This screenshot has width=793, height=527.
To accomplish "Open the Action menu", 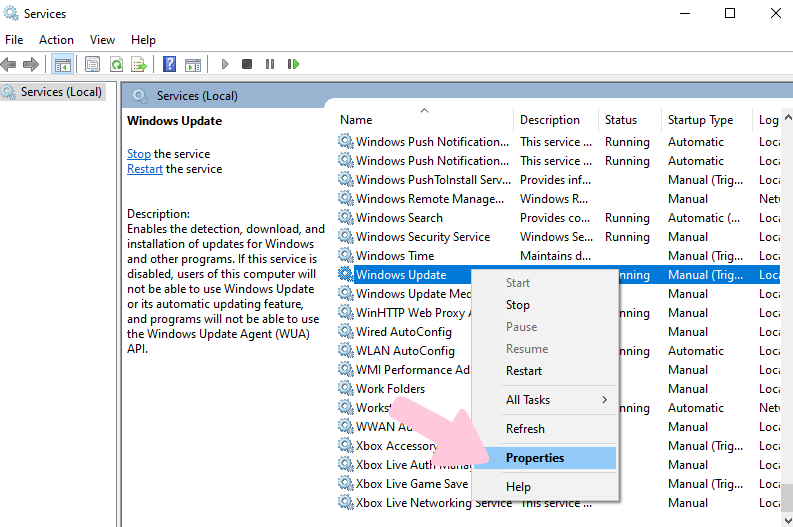I will click(x=56, y=40).
